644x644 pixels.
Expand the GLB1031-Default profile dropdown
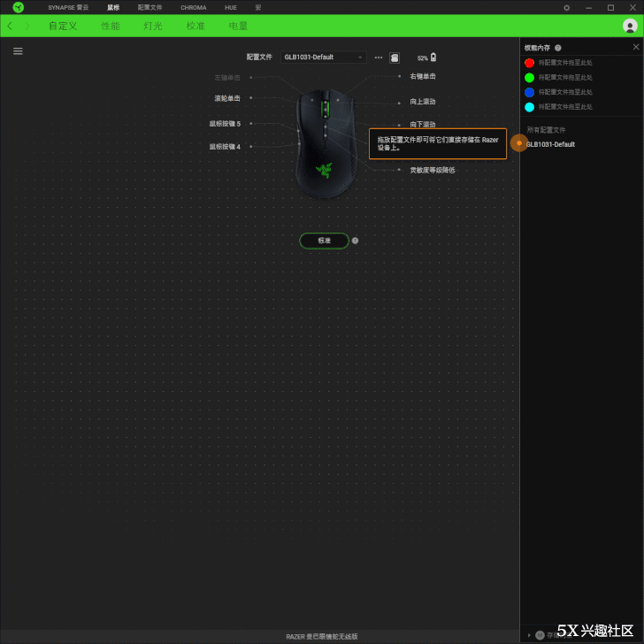[323, 57]
